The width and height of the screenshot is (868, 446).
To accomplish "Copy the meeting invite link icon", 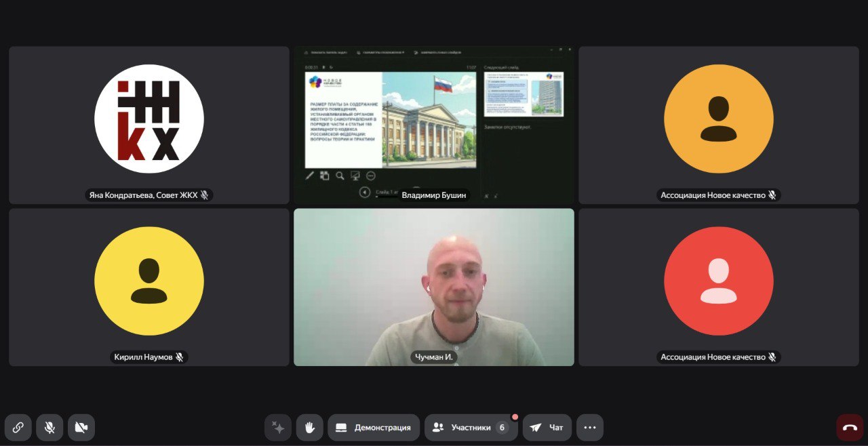I will [x=18, y=428].
